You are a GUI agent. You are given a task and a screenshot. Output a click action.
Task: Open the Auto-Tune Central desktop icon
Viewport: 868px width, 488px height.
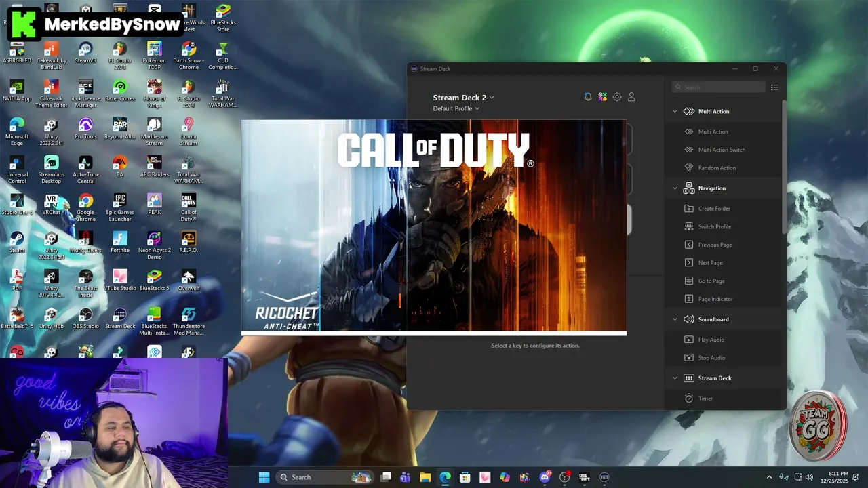(x=85, y=169)
